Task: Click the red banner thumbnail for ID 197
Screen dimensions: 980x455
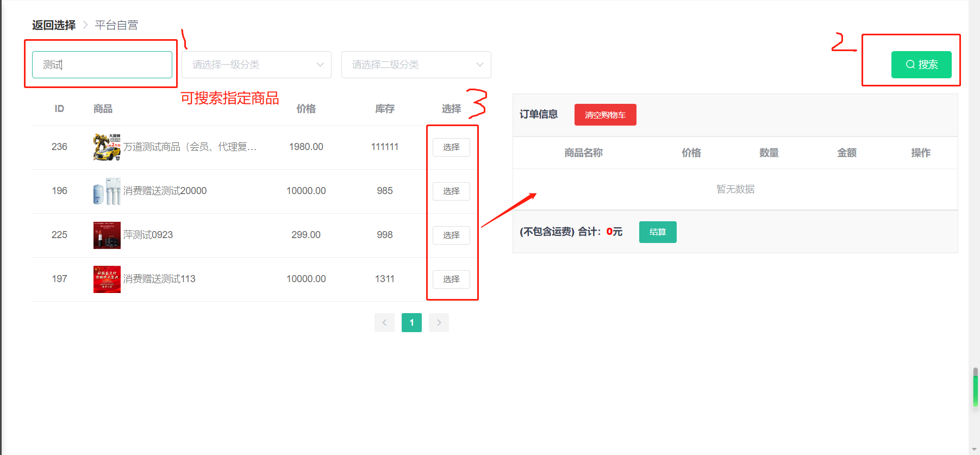Action: pyautogui.click(x=107, y=279)
